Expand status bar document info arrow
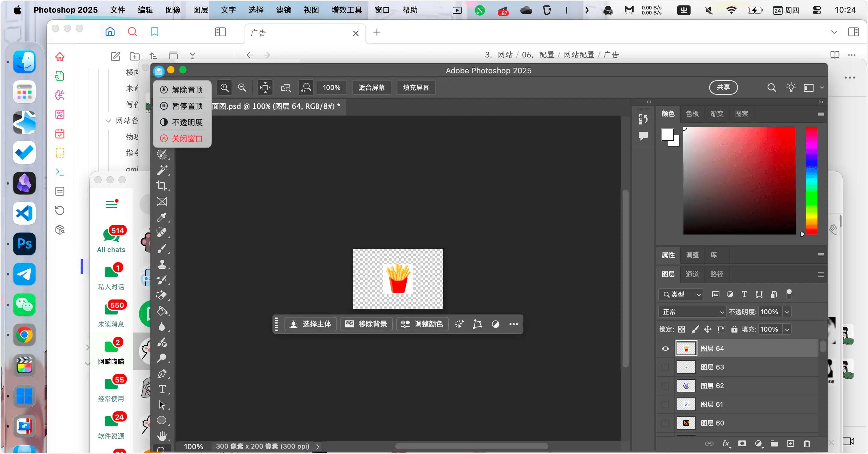 [x=317, y=446]
